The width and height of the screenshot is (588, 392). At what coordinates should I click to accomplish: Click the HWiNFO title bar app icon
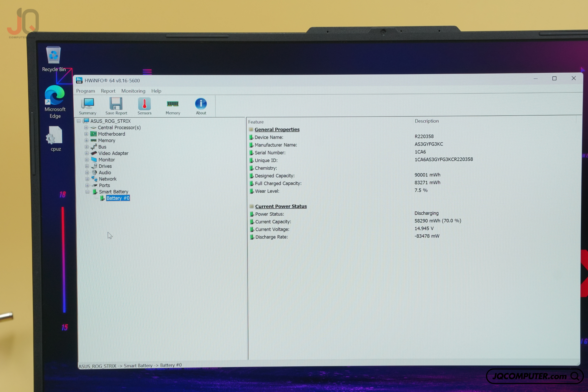tap(79, 80)
